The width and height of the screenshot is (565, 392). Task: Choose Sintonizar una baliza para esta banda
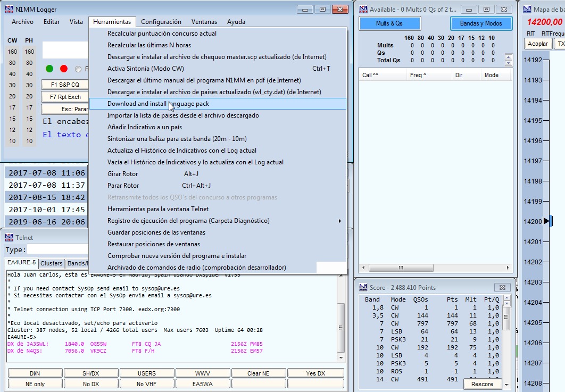coord(218,139)
